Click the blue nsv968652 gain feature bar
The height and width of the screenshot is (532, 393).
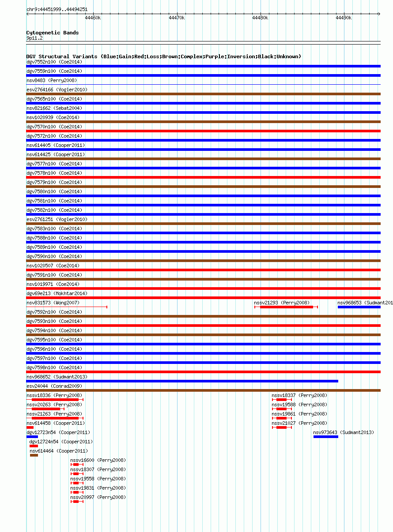point(182,381)
